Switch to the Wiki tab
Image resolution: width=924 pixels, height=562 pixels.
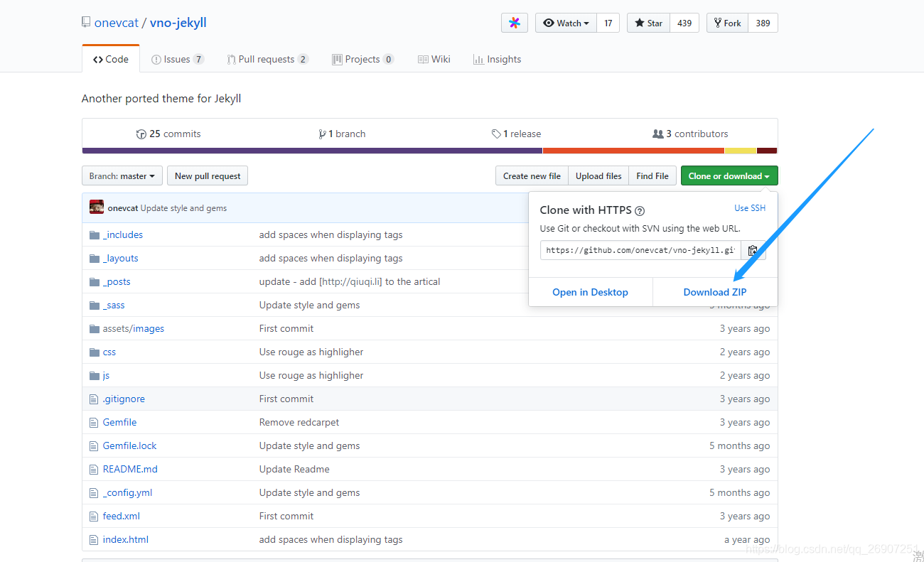tap(434, 59)
